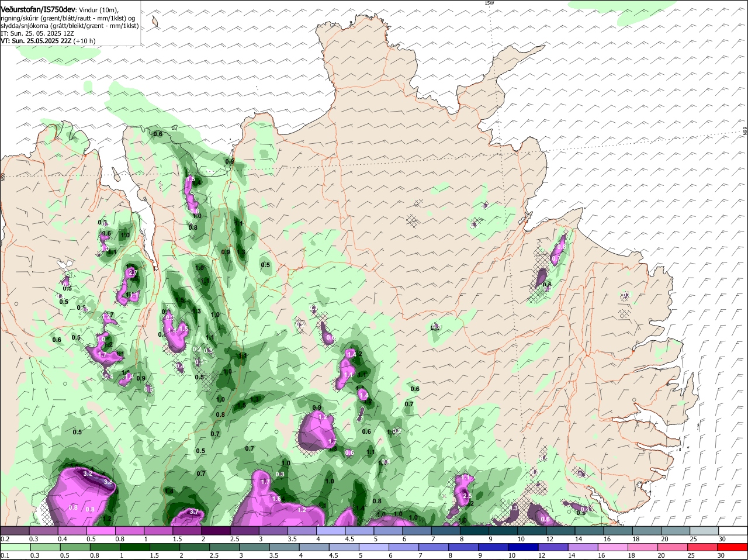Select bottom legend blue swatch labeled 8
748x560 pixels.
[464, 547]
